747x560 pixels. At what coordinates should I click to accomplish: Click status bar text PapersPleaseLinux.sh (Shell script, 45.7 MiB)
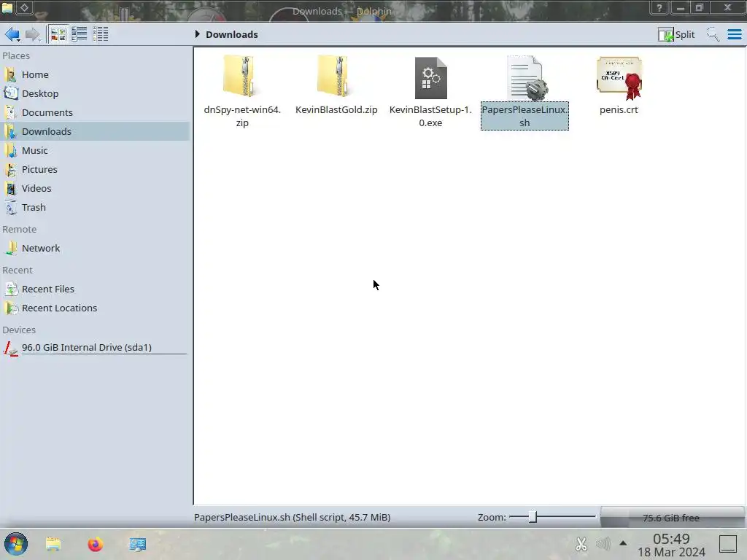click(x=292, y=517)
